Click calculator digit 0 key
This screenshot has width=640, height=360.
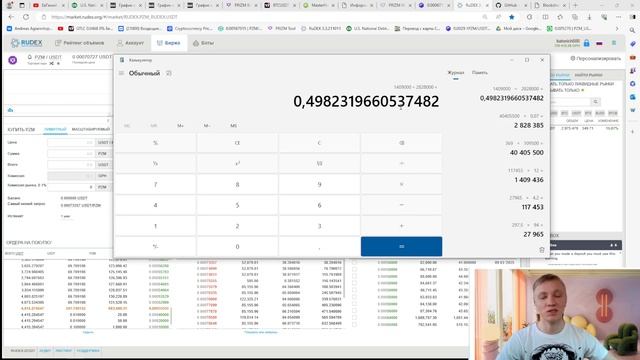tap(237, 247)
